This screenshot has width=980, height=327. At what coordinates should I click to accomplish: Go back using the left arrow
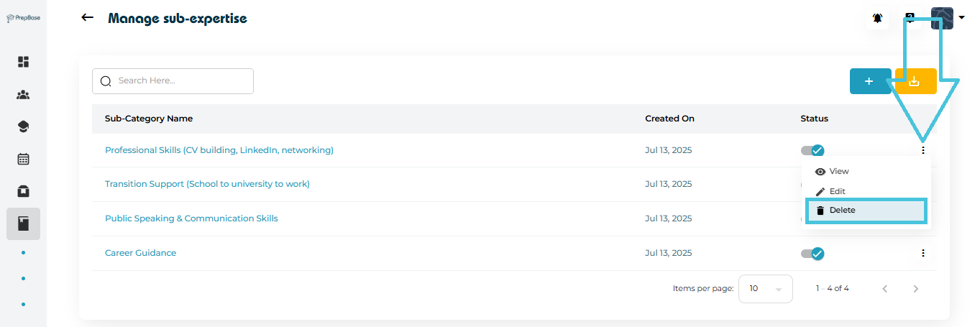click(88, 17)
